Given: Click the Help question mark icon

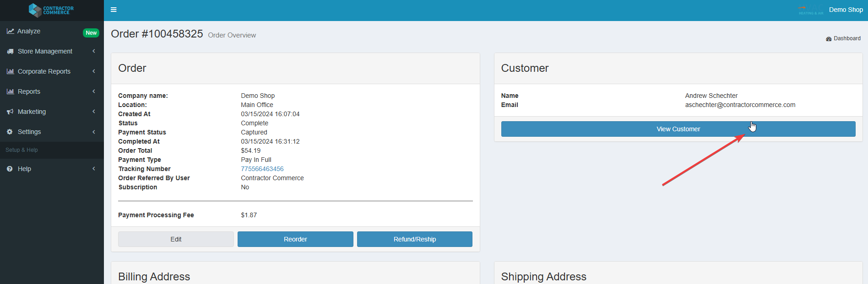Looking at the screenshot, I should click(10, 169).
